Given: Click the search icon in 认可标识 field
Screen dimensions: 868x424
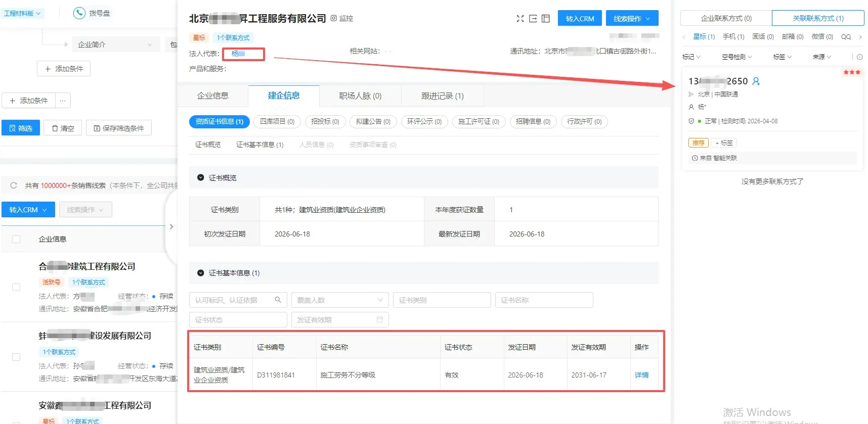Looking at the screenshot, I should (278, 300).
